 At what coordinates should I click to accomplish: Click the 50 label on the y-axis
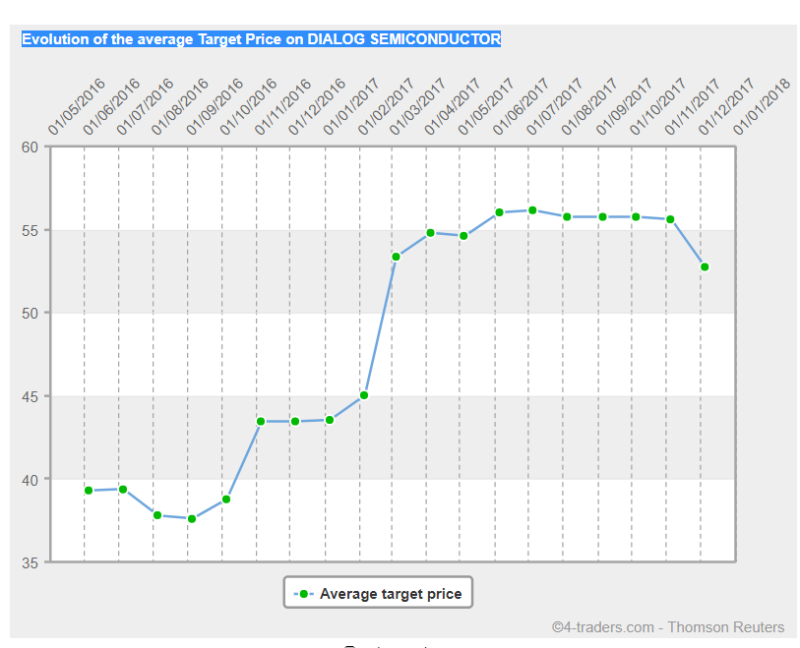coord(30,313)
